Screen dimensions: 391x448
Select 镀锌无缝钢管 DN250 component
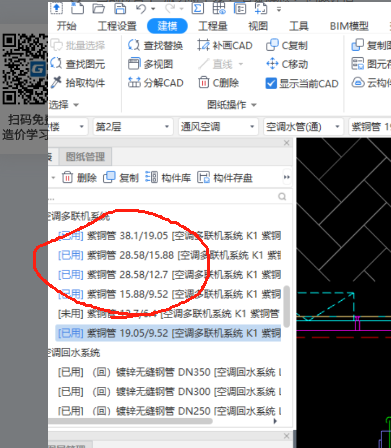tap(169, 411)
